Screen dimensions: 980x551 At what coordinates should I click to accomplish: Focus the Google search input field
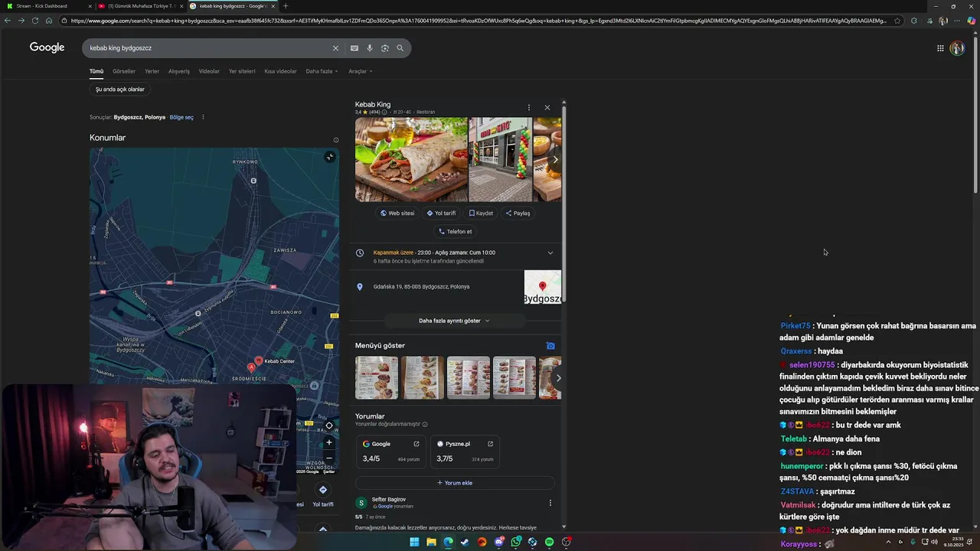[207, 48]
